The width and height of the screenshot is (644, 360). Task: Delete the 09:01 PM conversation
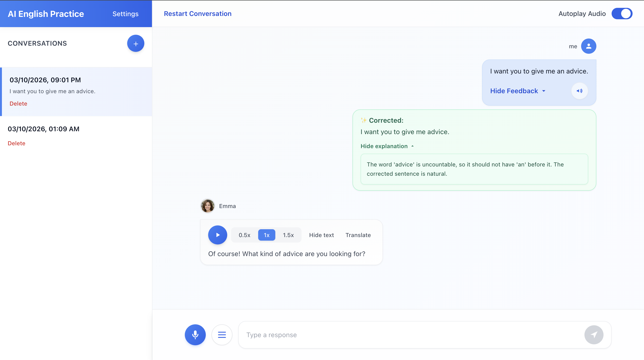coord(18,104)
